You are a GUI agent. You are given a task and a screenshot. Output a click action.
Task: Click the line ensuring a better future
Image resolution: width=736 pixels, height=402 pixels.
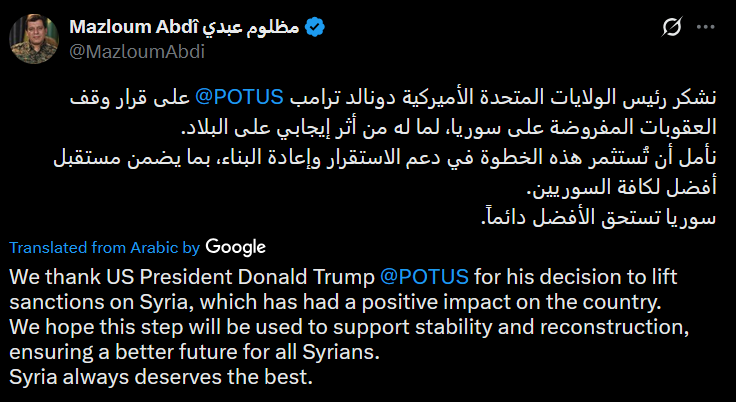(x=194, y=352)
